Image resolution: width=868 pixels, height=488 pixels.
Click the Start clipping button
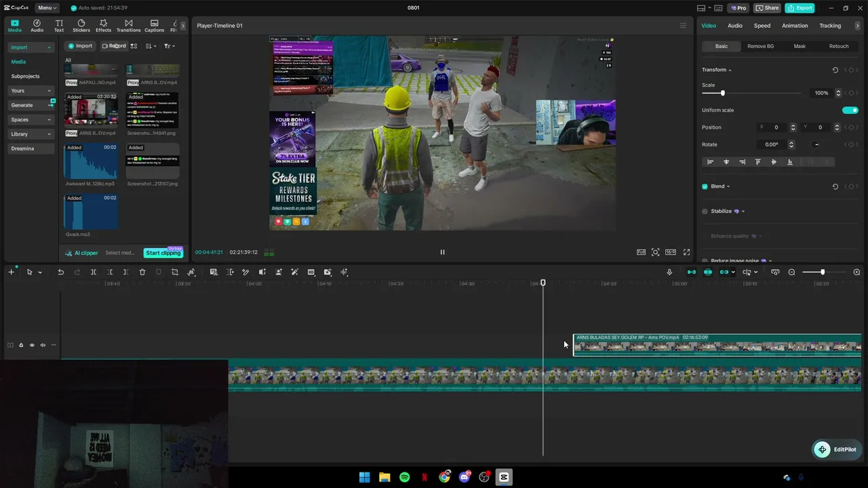[163, 253]
